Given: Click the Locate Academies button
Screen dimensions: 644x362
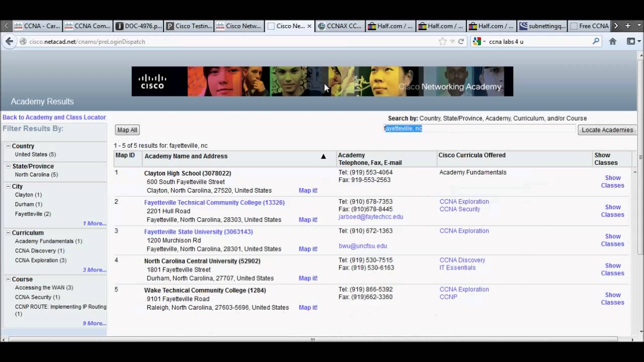Looking at the screenshot, I should tap(607, 130).
